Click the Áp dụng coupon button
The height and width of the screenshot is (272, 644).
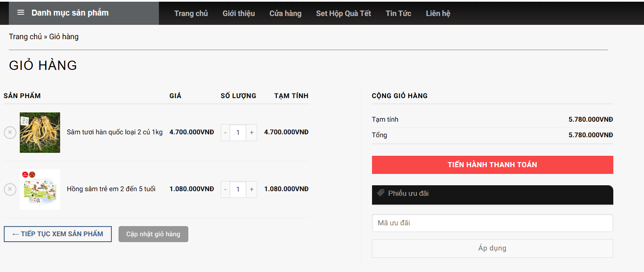coord(492,248)
